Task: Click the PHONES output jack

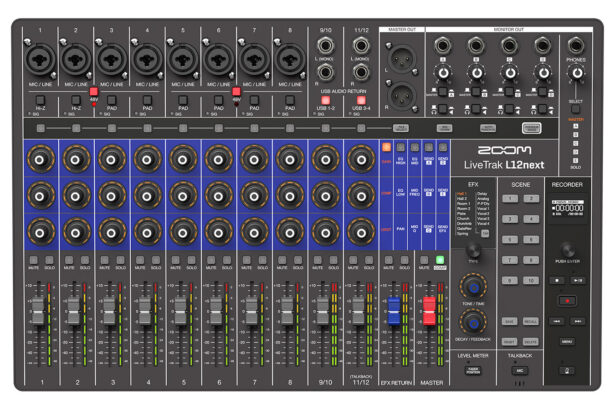Action: (x=576, y=46)
